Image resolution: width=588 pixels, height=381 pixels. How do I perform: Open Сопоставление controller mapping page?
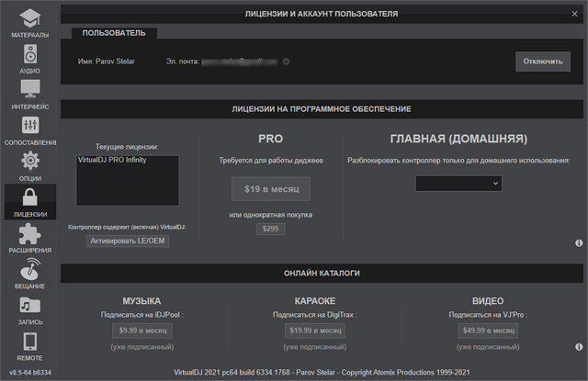click(29, 129)
